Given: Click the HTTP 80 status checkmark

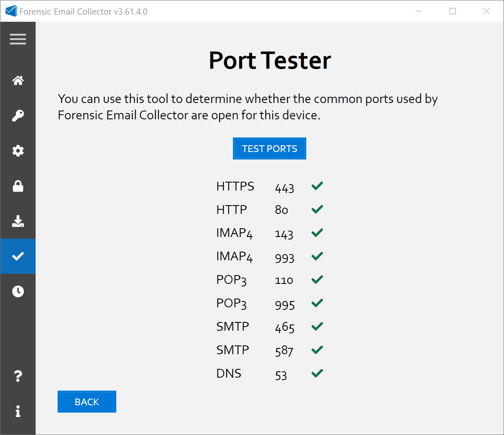Looking at the screenshot, I should [317, 209].
